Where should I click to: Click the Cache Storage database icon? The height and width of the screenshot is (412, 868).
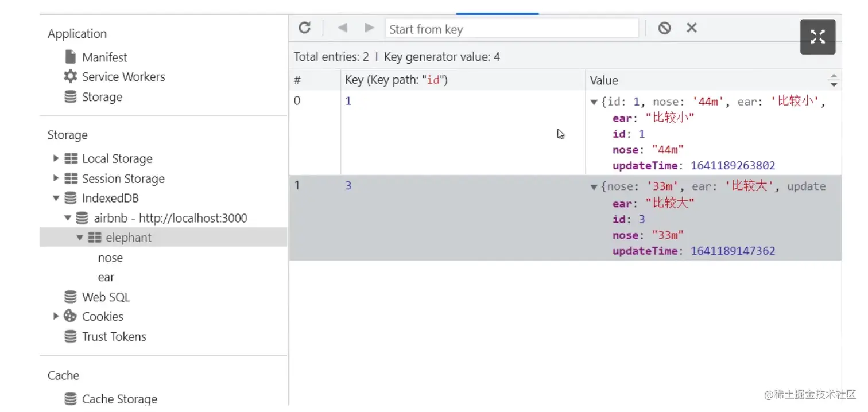coord(70,398)
